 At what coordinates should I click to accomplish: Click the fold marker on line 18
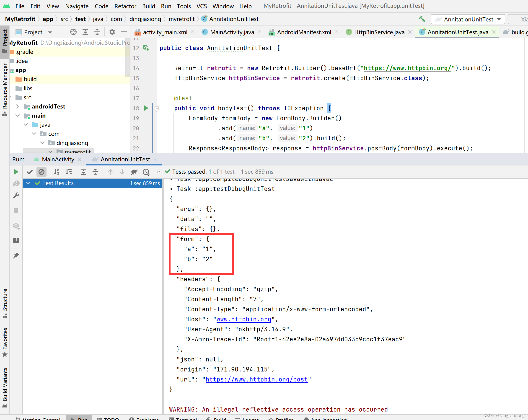(x=157, y=108)
